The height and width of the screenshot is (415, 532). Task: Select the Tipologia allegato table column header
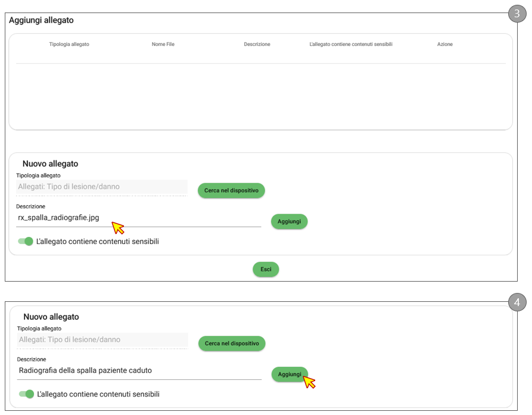coord(69,45)
